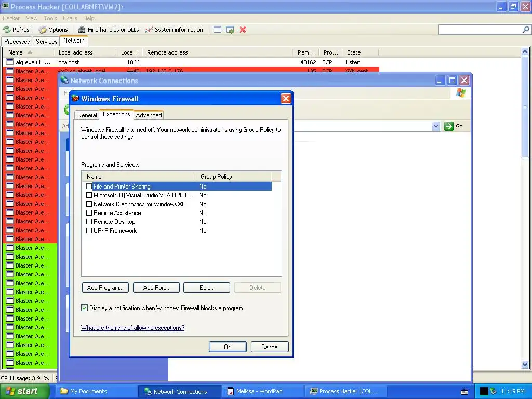Open the Advanced tab in Windows Firewall

tap(149, 115)
